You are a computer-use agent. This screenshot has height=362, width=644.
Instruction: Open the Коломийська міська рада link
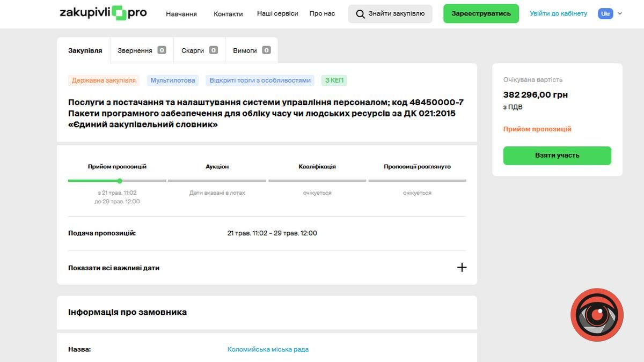point(267,349)
